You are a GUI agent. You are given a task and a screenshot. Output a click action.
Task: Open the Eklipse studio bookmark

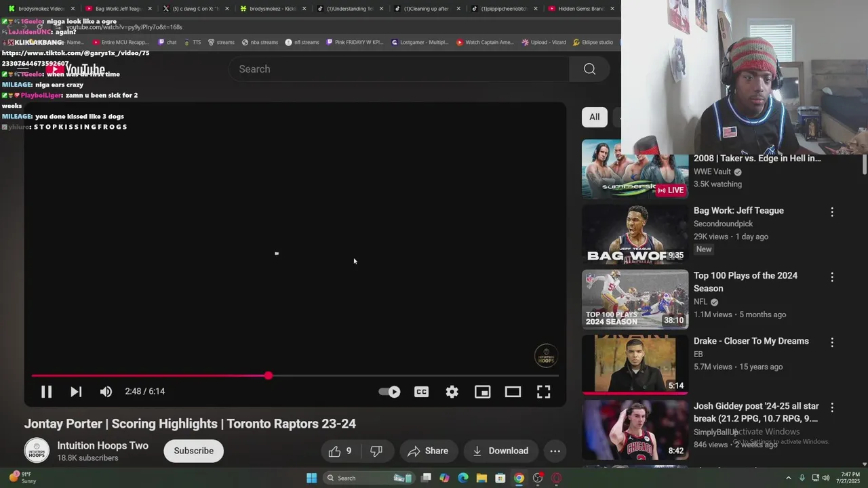(x=593, y=42)
